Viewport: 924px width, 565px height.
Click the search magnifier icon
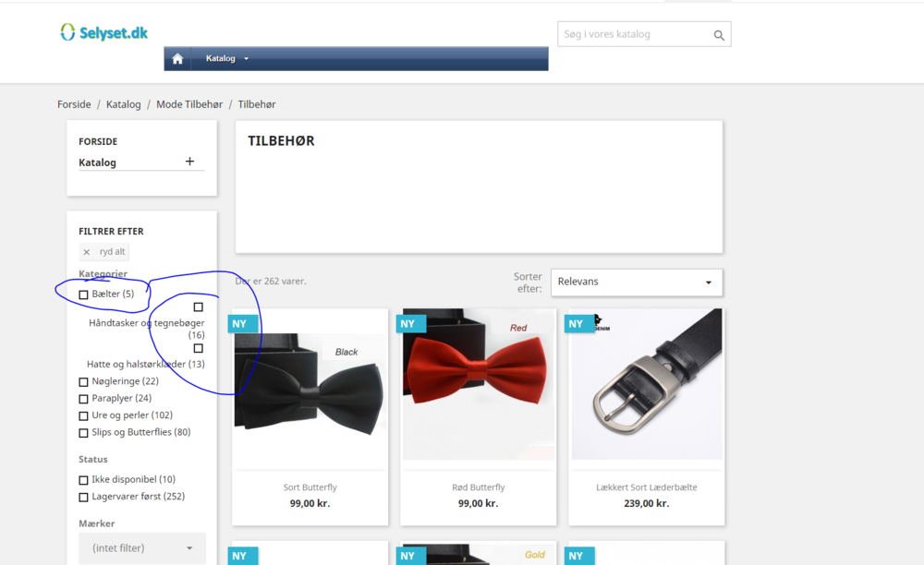point(719,34)
